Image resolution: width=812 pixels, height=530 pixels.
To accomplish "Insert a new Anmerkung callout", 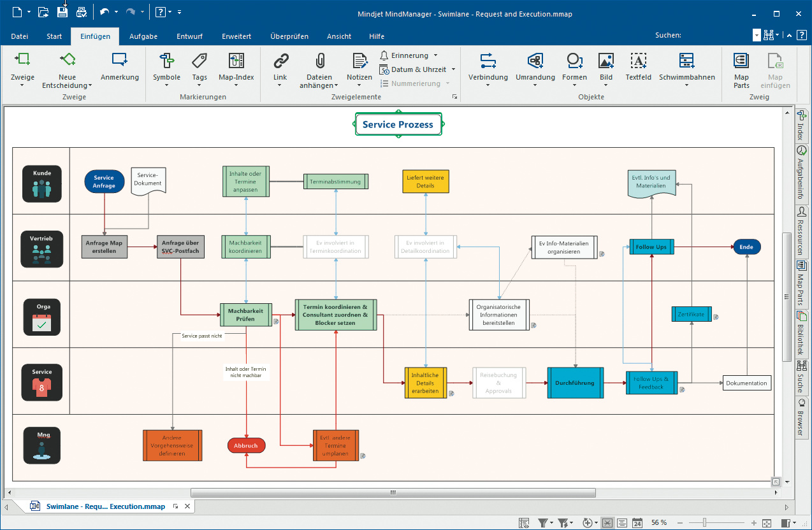I will coord(119,66).
